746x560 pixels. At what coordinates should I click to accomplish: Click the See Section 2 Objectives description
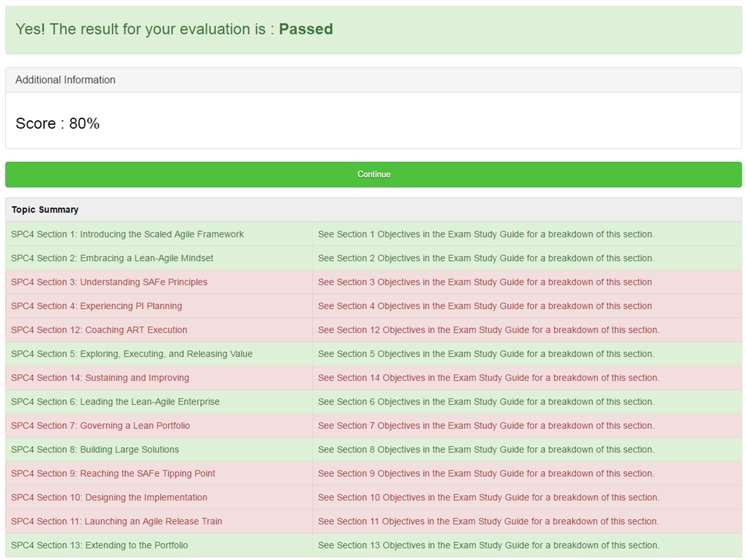click(486, 258)
